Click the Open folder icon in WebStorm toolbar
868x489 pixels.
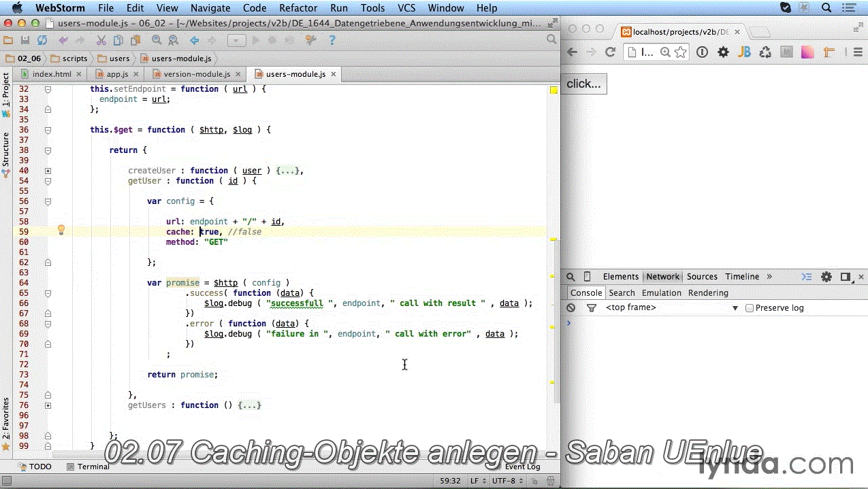click(8, 41)
